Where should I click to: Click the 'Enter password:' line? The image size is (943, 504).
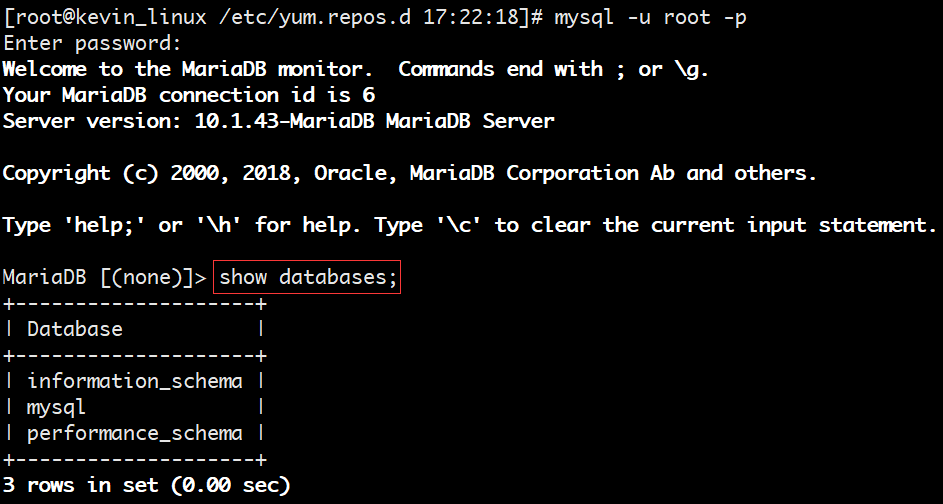92,43
